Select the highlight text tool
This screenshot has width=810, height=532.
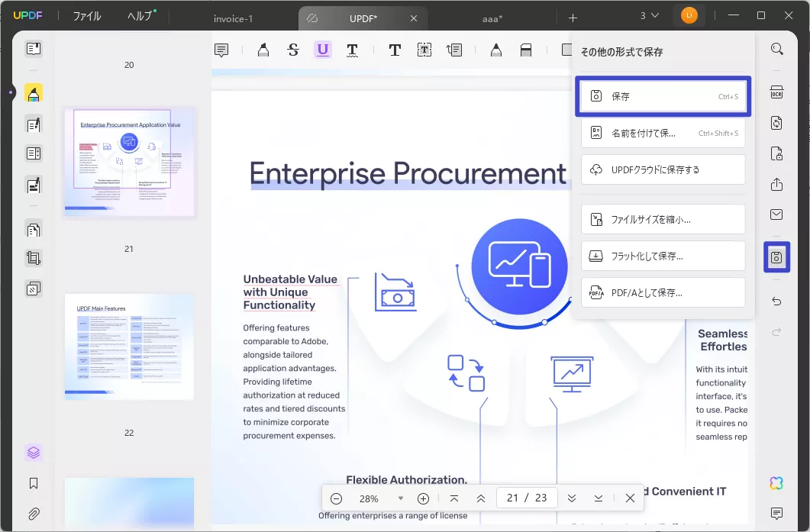tap(263, 50)
